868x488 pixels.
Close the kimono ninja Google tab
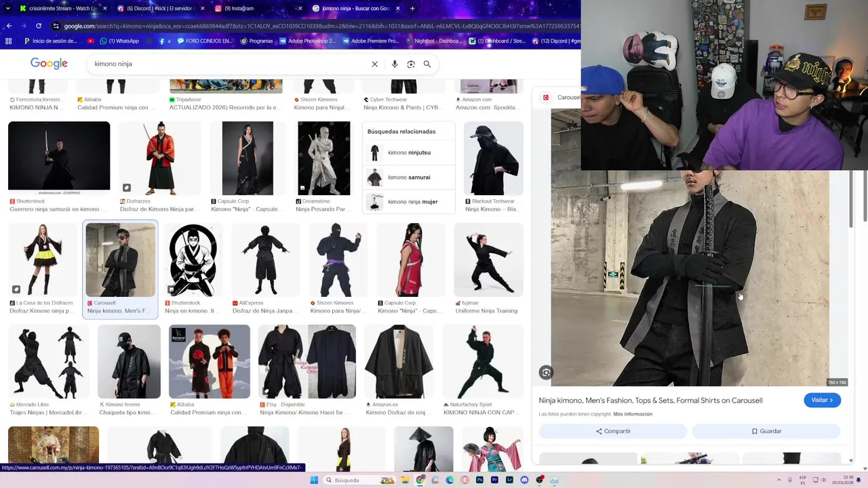[398, 8]
